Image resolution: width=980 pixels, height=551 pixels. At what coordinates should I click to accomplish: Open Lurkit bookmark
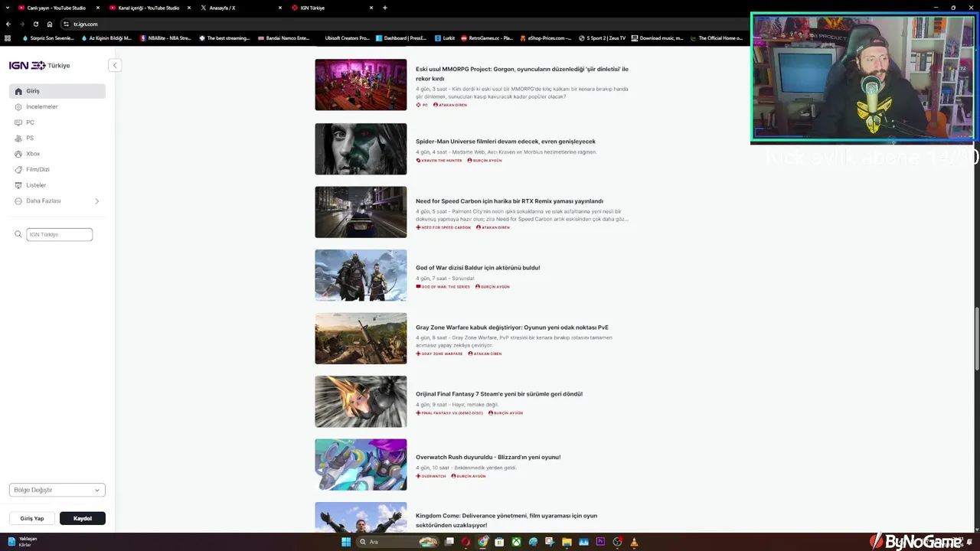coord(445,38)
